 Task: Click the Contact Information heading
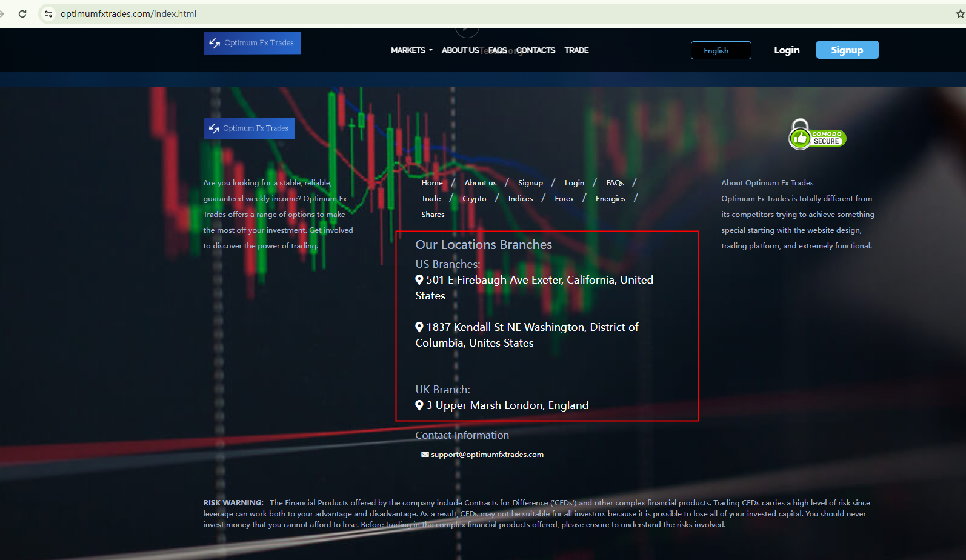[462, 435]
